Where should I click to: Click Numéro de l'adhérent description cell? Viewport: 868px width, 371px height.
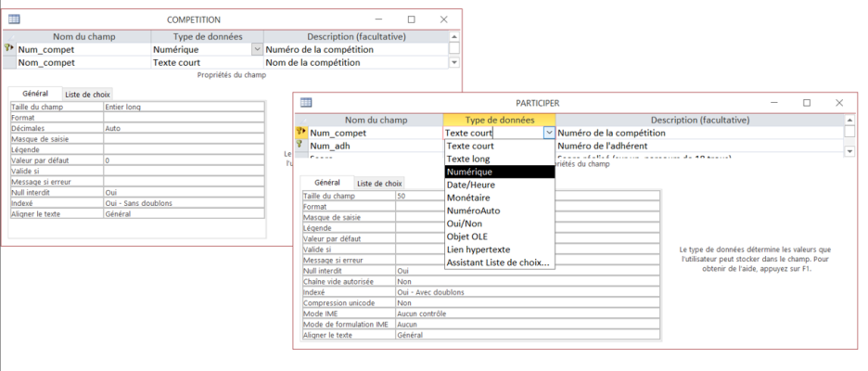pos(700,146)
